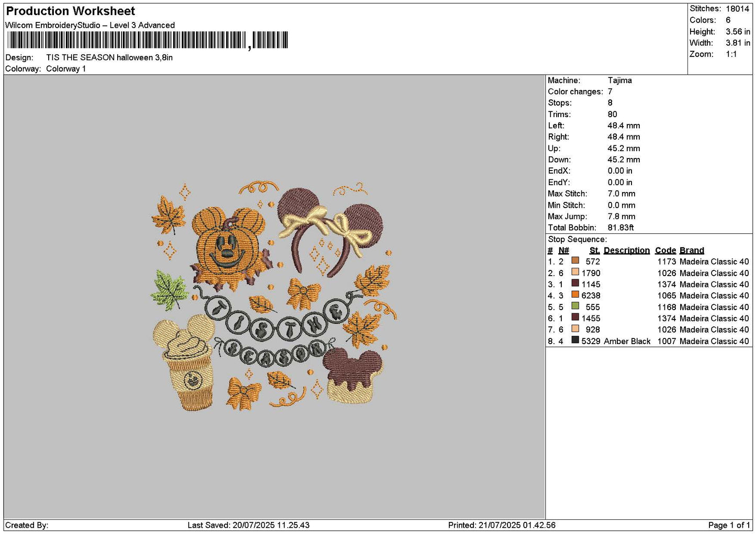Click the 'N#' column header

click(563, 251)
